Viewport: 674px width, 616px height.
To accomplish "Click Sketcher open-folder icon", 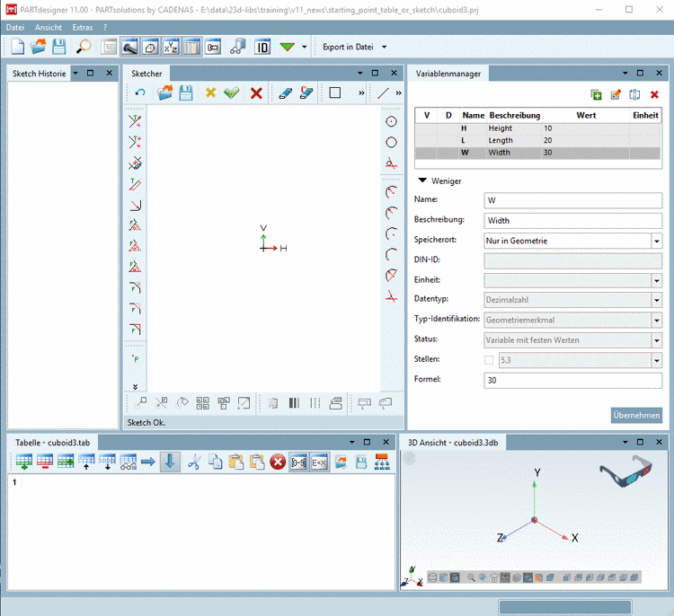I will [x=164, y=92].
